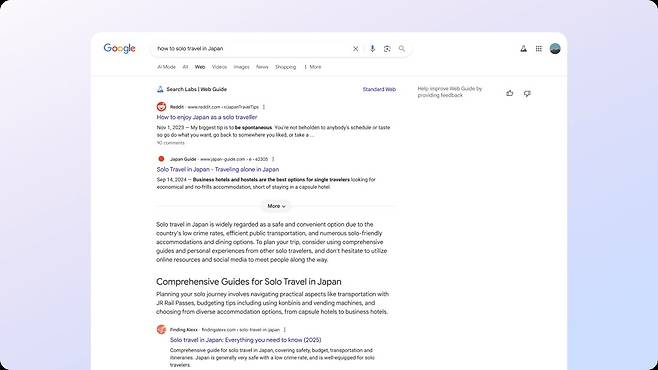Switch to the All tab

point(185,67)
